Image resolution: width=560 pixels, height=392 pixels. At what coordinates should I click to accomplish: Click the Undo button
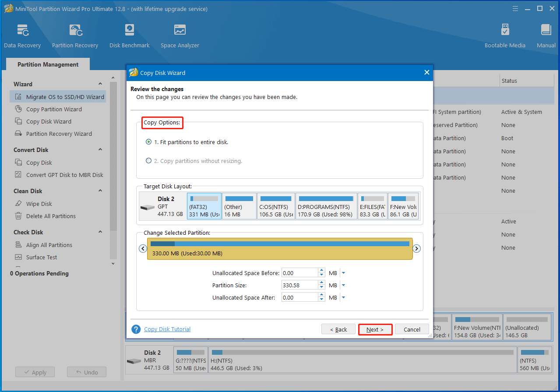[x=87, y=372]
